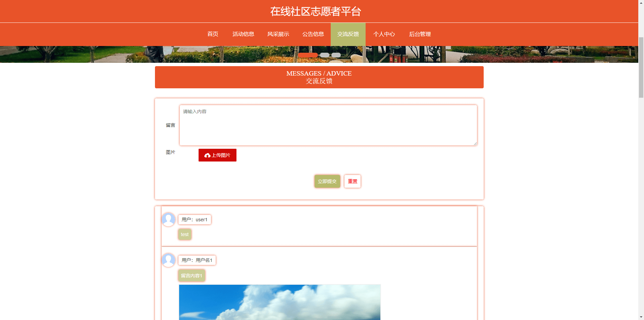Click the 重置 reset button

(x=353, y=181)
